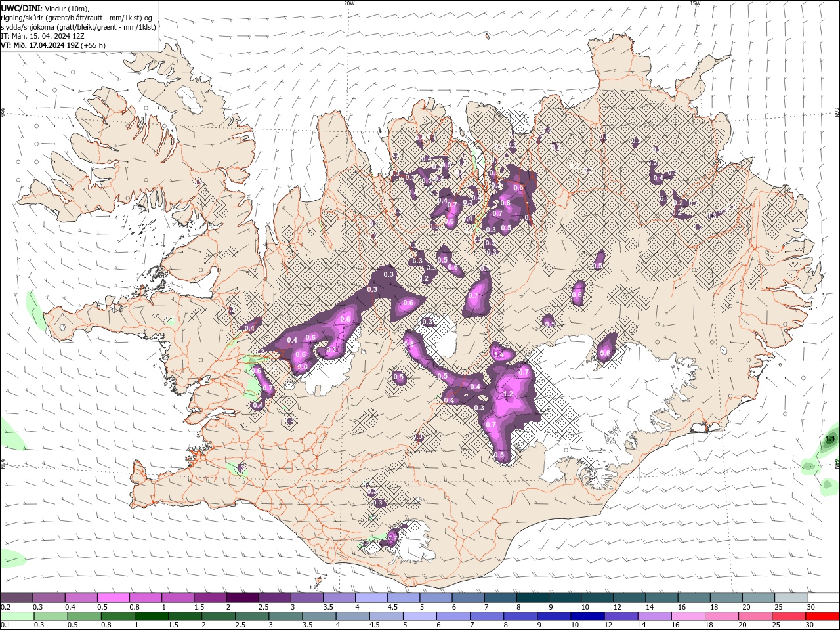Select the deep blue 10 rain legend swatch
Image resolution: width=840 pixels, height=630 pixels.
[588, 616]
